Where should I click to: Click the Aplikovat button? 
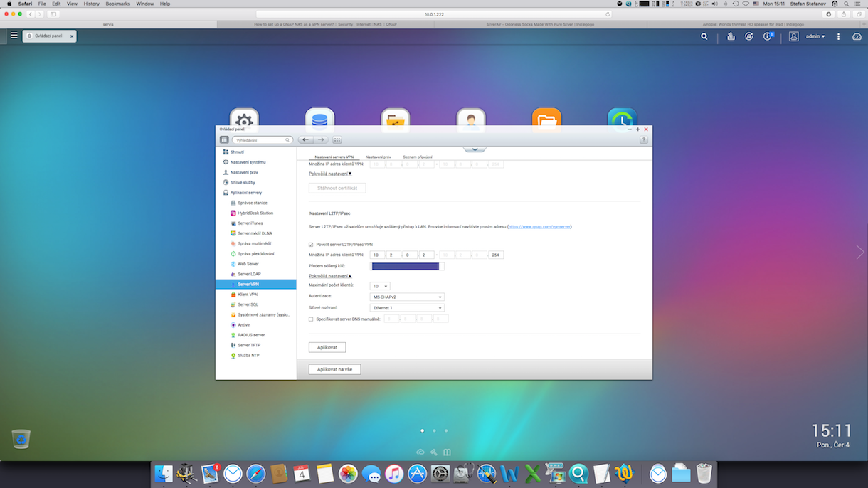327,347
